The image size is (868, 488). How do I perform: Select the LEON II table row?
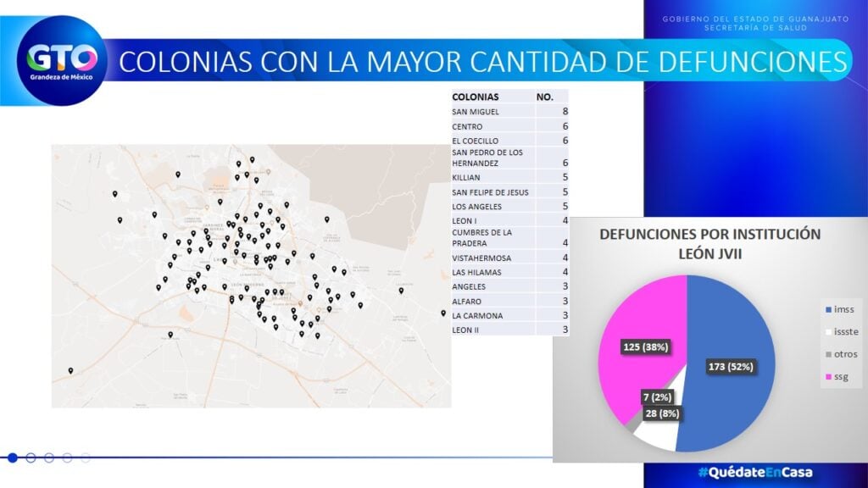[x=509, y=330]
